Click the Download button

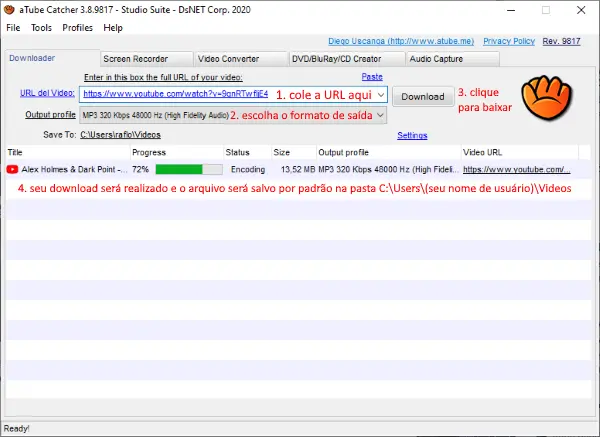pyautogui.click(x=423, y=97)
